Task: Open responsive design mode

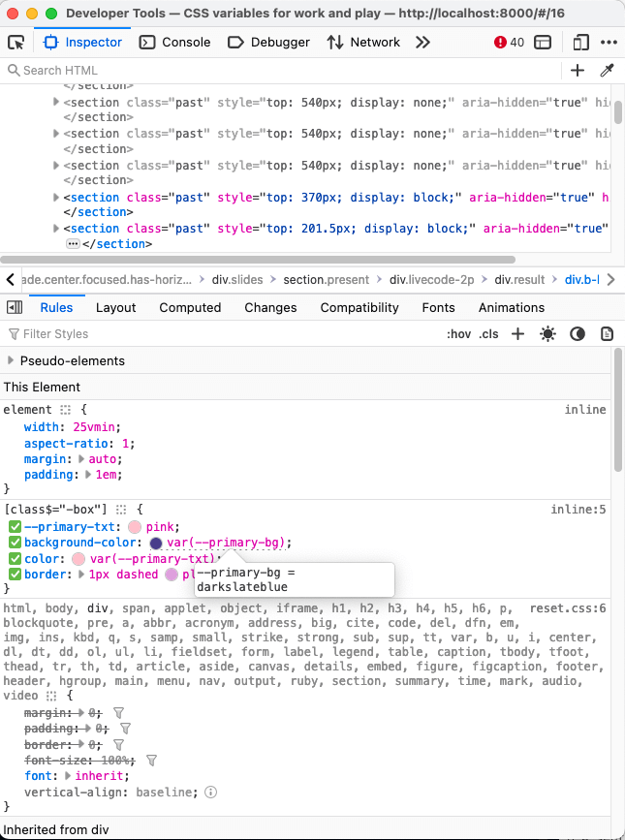Action: click(580, 43)
